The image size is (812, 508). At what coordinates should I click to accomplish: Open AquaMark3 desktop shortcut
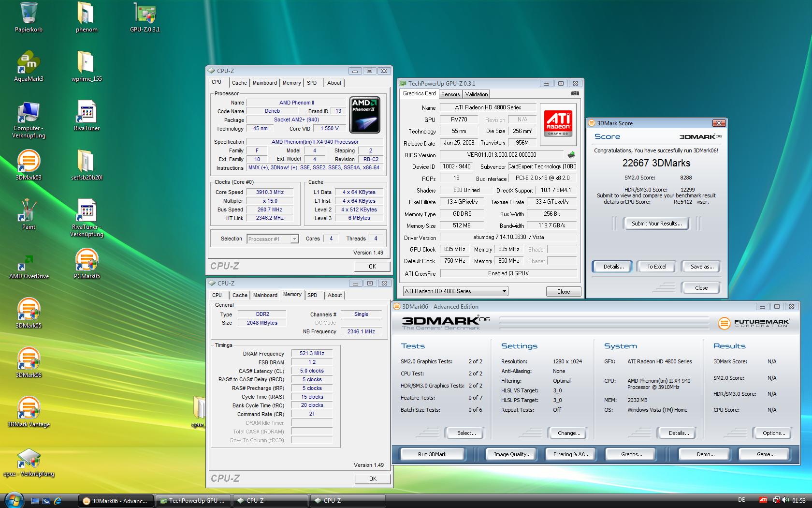point(29,67)
